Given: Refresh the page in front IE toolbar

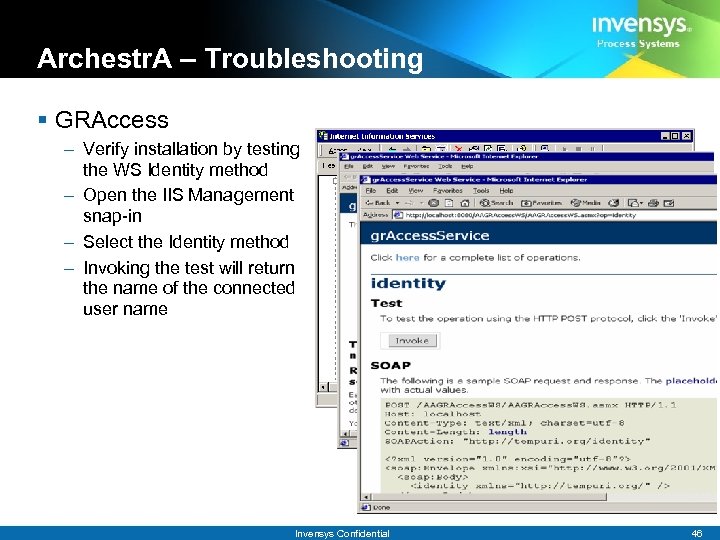Looking at the screenshot, I should click(x=449, y=202).
